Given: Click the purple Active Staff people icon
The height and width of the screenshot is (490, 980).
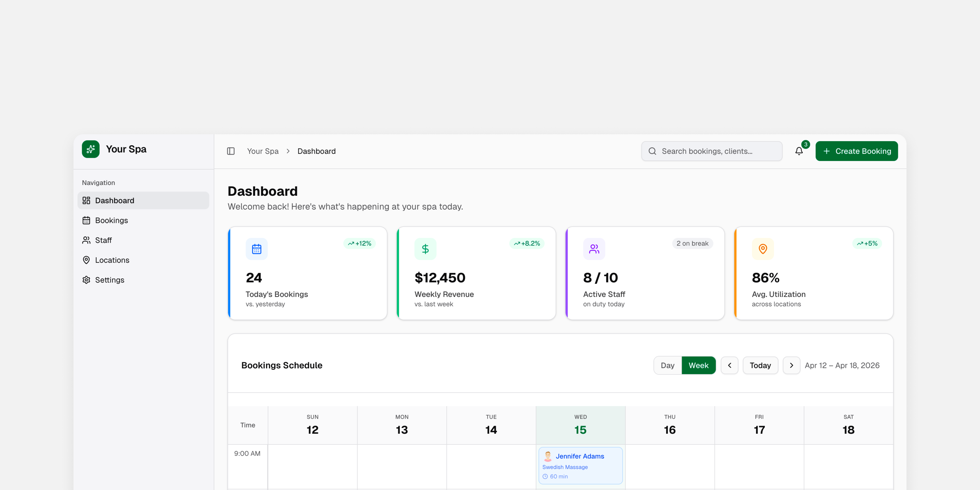Looking at the screenshot, I should (x=594, y=249).
